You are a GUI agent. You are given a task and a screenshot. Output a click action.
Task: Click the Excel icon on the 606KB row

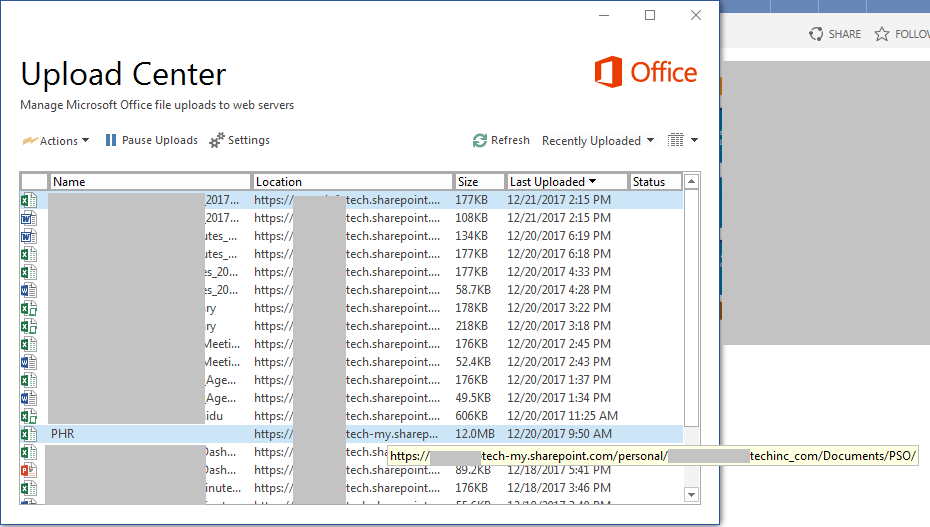(28, 416)
